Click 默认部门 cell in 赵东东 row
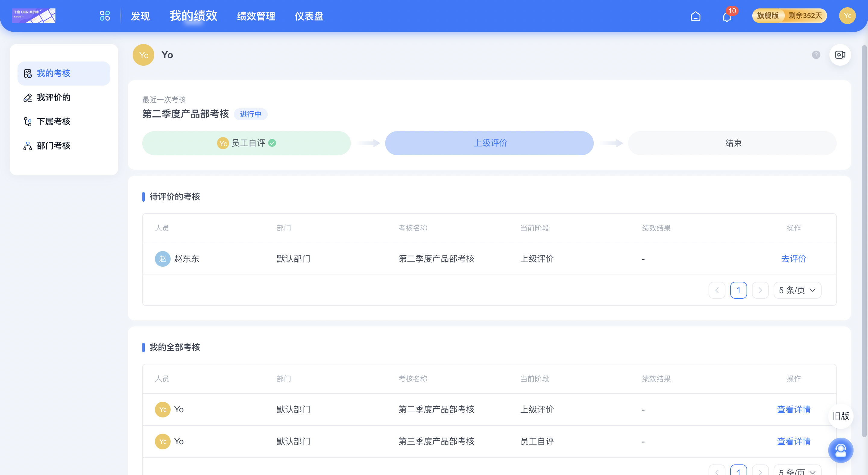 tap(294, 259)
